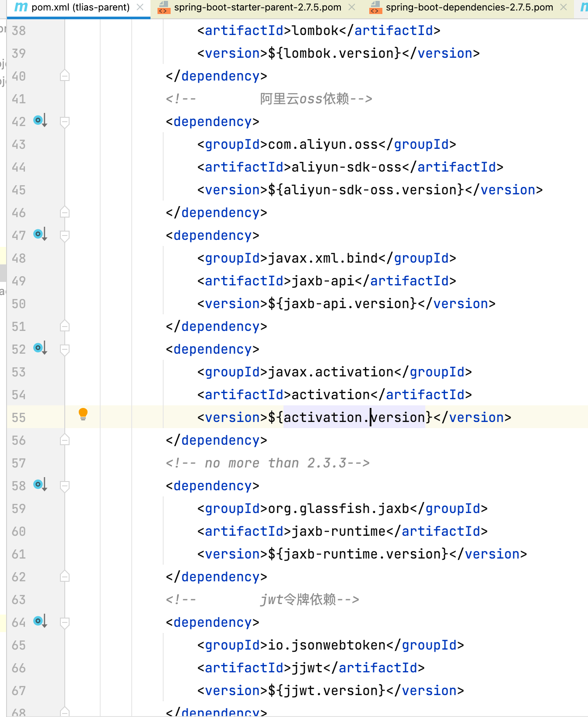Collapse the dependency block from its end marker on line 46

[x=65, y=212]
